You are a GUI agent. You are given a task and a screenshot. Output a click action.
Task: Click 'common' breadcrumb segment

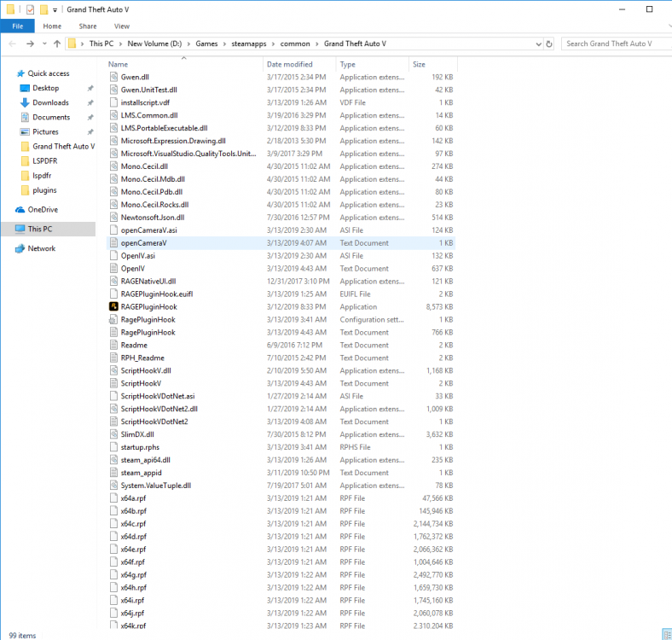[295, 44]
